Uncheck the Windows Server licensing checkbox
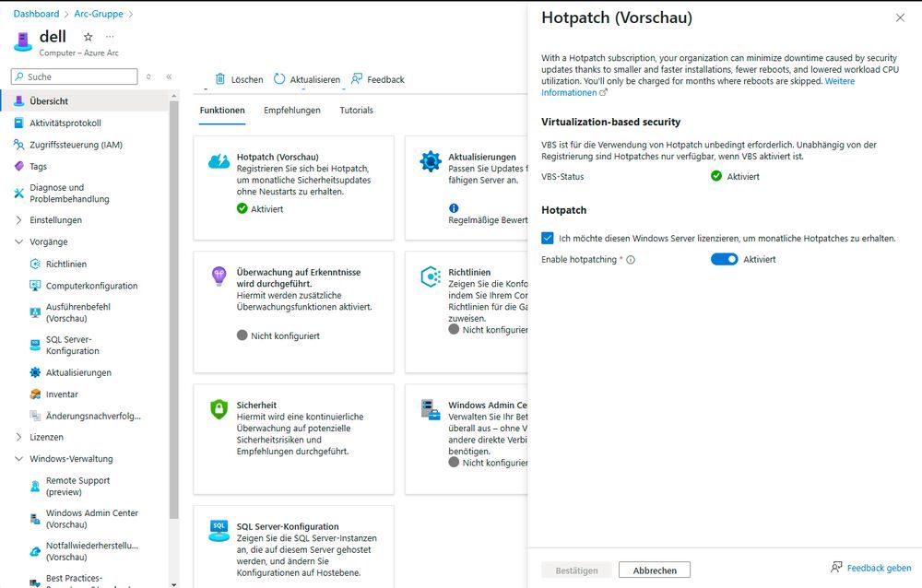This screenshot has height=588, width=922. coord(548,238)
